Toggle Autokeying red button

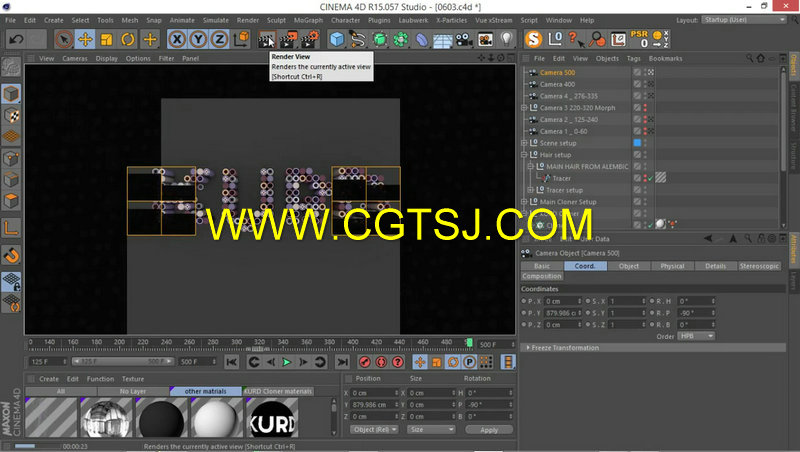pyautogui.click(x=381, y=362)
